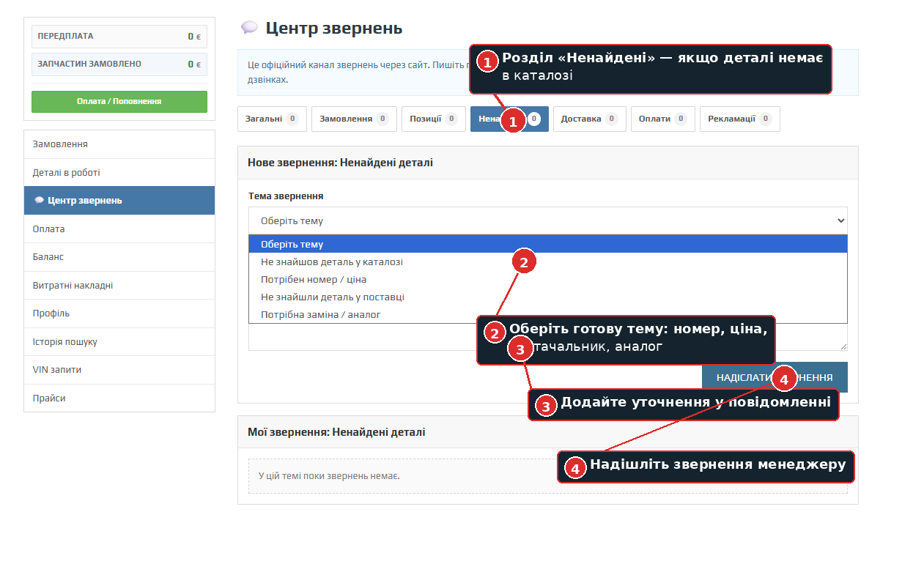Go to Профіль in the sidebar

119,313
